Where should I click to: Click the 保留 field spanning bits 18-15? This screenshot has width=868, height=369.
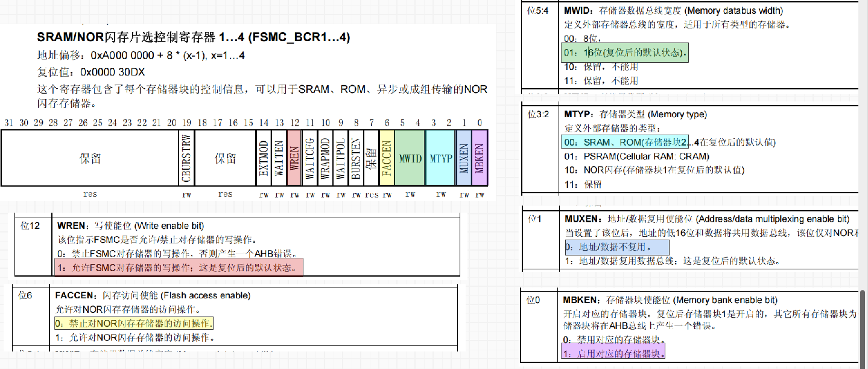[x=225, y=158]
